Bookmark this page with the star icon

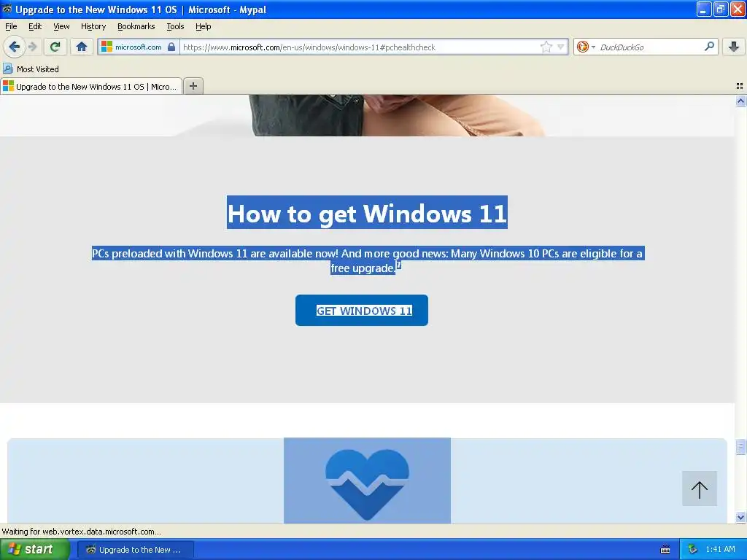click(546, 47)
